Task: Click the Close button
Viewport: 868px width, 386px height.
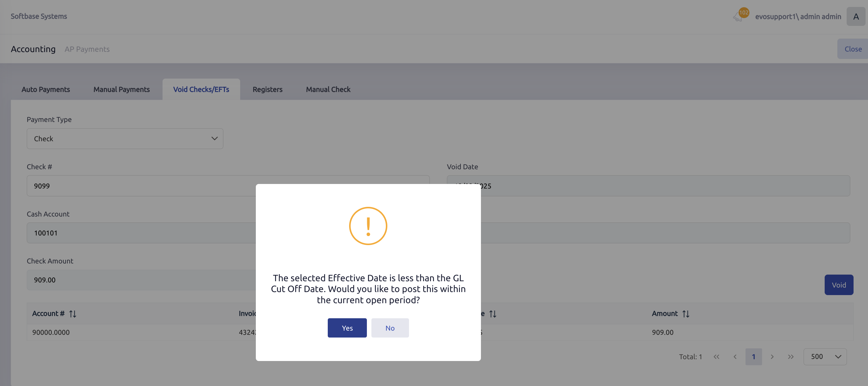Action: [x=853, y=49]
